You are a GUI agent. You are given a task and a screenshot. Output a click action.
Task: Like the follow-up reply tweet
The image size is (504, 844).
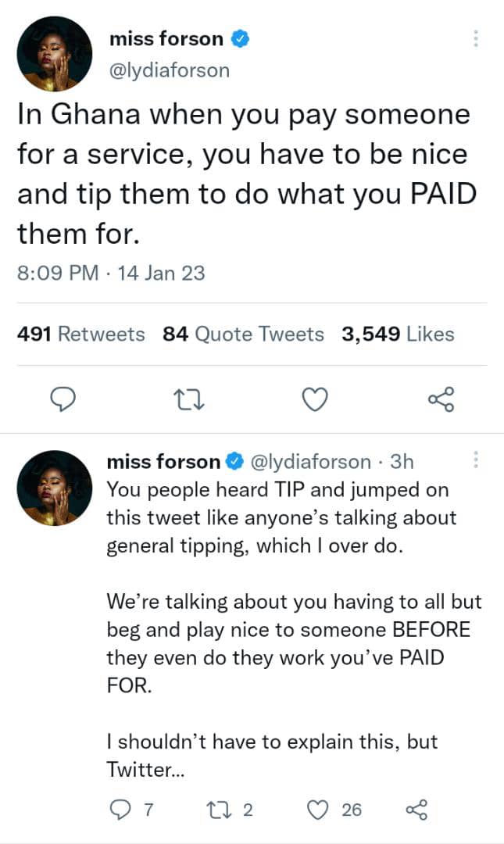click(x=317, y=810)
